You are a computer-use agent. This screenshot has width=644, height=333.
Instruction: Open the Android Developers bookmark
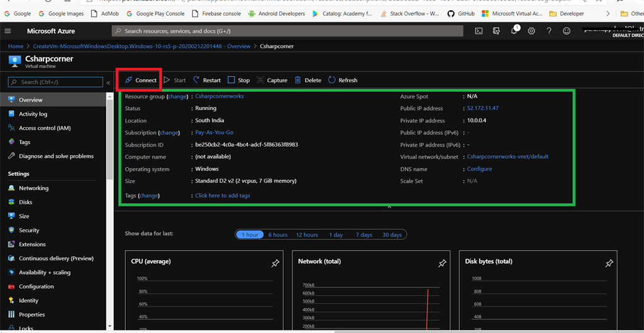277,14
